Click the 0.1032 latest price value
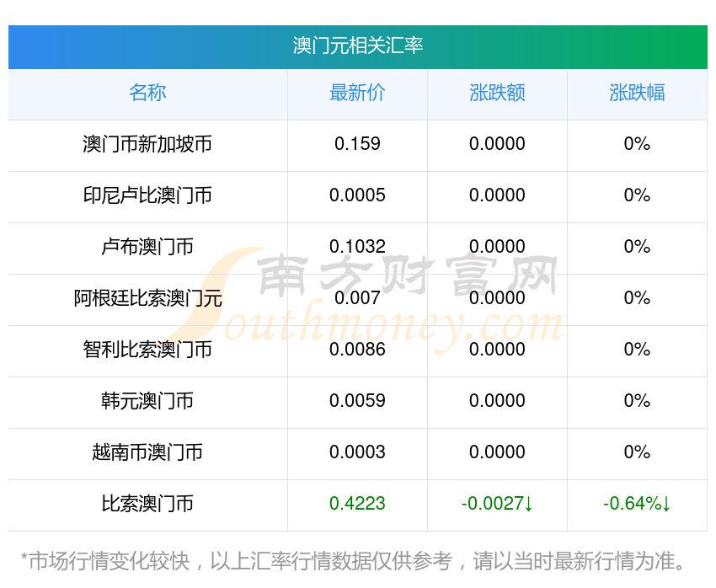This screenshot has width=716, height=588. pos(357,247)
